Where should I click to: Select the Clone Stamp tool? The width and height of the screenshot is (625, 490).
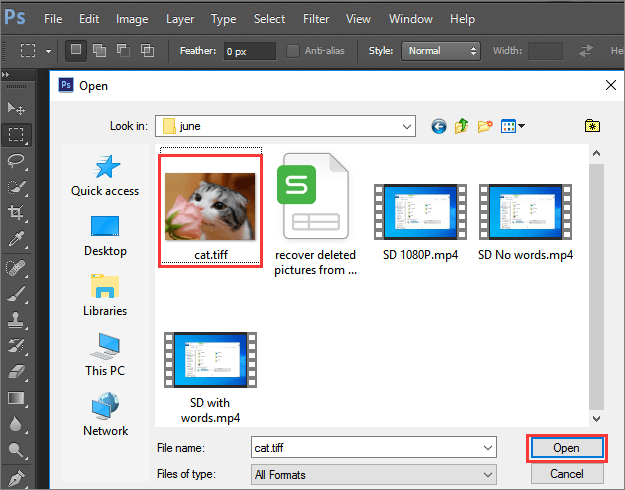click(17, 318)
